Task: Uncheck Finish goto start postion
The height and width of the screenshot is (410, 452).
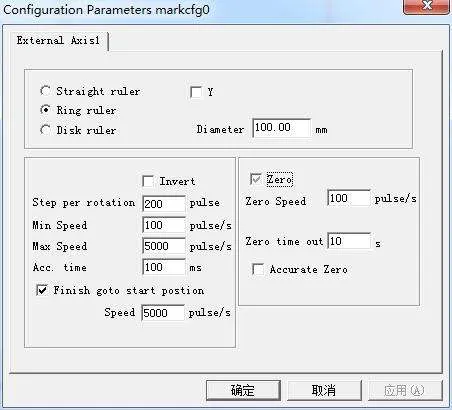Action: pos(42,290)
